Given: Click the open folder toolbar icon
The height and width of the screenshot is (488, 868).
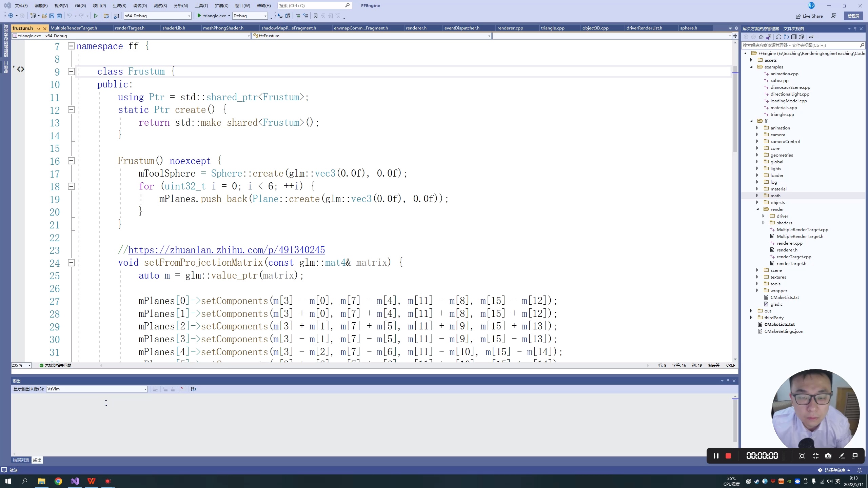Looking at the screenshot, I should (x=44, y=16).
